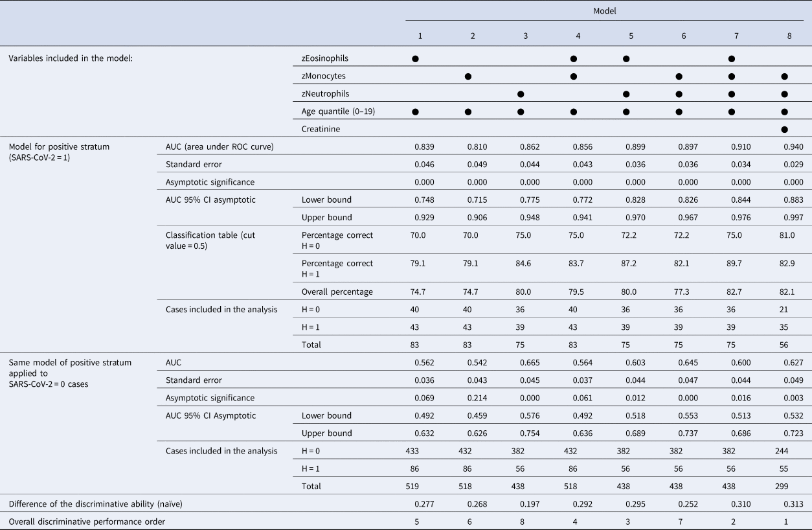Click the zMonocytes dot for Model 4
The height and width of the screenshot is (530, 812).
click(x=574, y=76)
